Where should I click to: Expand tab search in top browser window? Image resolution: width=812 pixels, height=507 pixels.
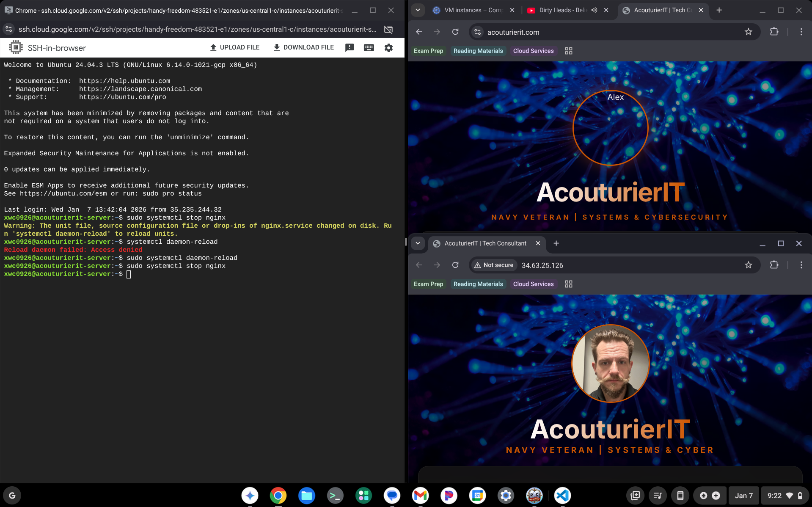(x=418, y=10)
